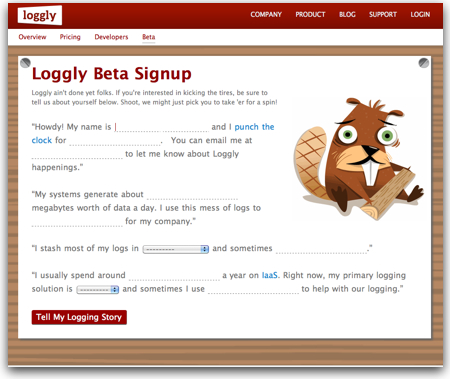Click the 'sometimes I use' field
Screen dimensions: 450x379
[253, 289]
